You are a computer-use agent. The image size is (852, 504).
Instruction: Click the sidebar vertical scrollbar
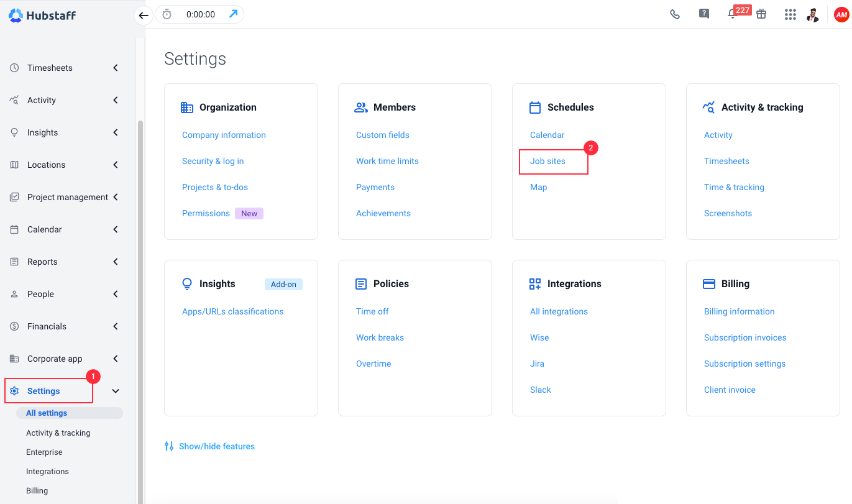pyautogui.click(x=140, y=311)
